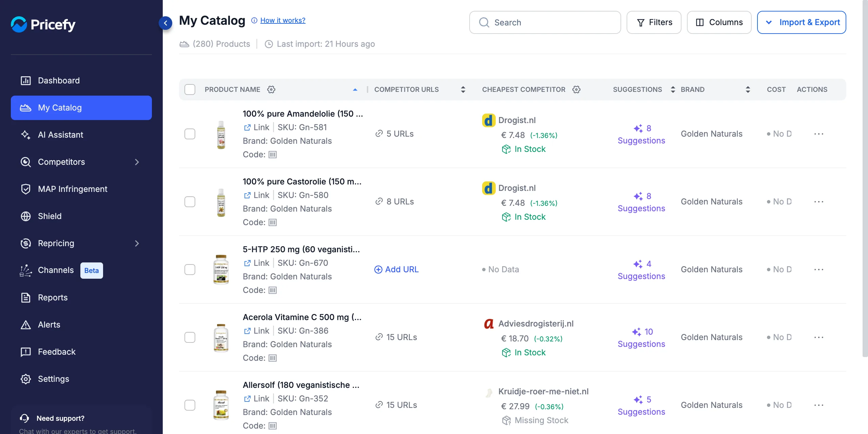
Task: Open Link for SKU Gn-352
Action: coord(257,399)
